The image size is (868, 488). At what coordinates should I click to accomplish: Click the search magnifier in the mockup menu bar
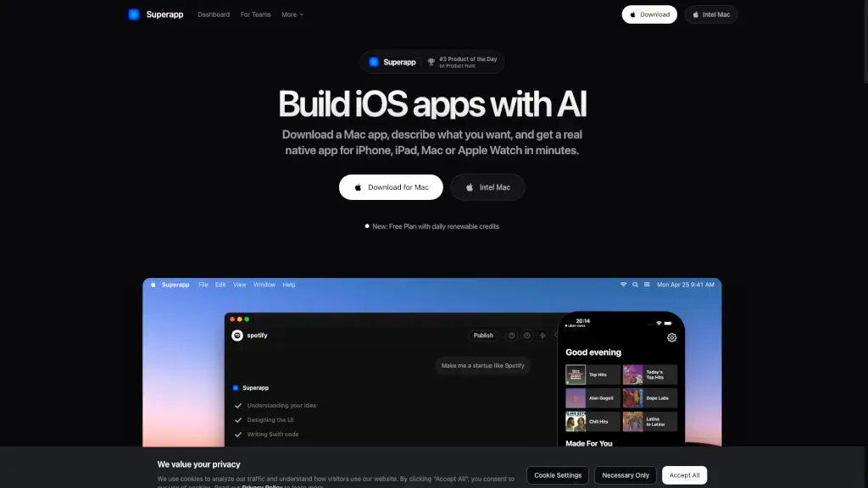click(635, 285)
